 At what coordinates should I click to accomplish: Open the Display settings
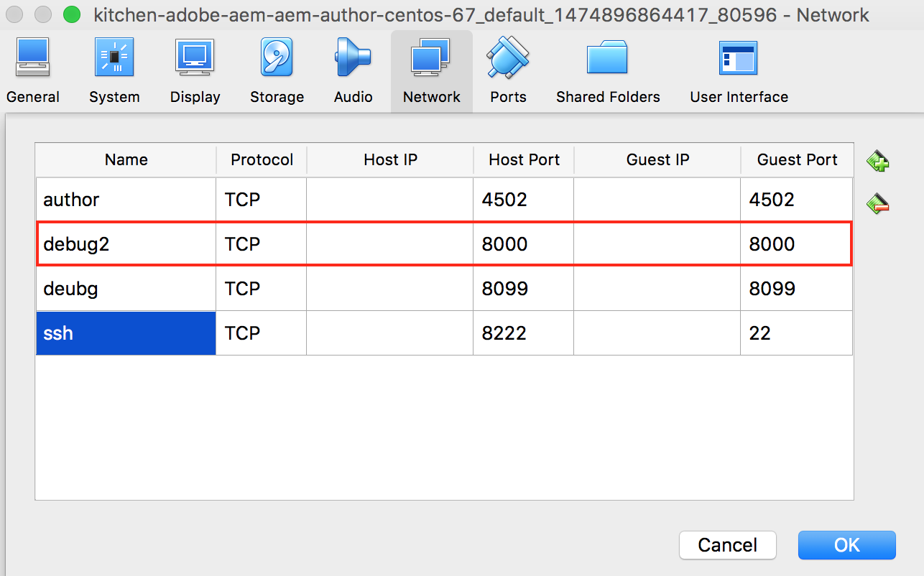click(x=195, y=68)
